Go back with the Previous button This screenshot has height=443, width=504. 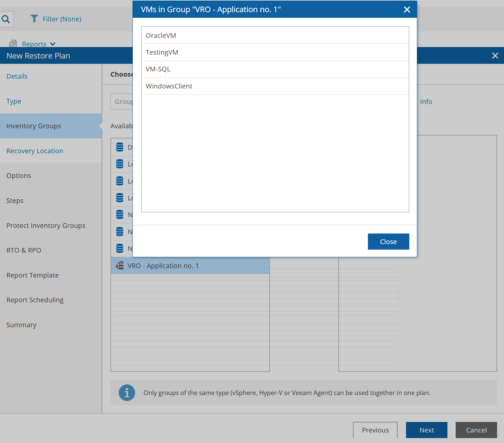(x=375, y=430)
